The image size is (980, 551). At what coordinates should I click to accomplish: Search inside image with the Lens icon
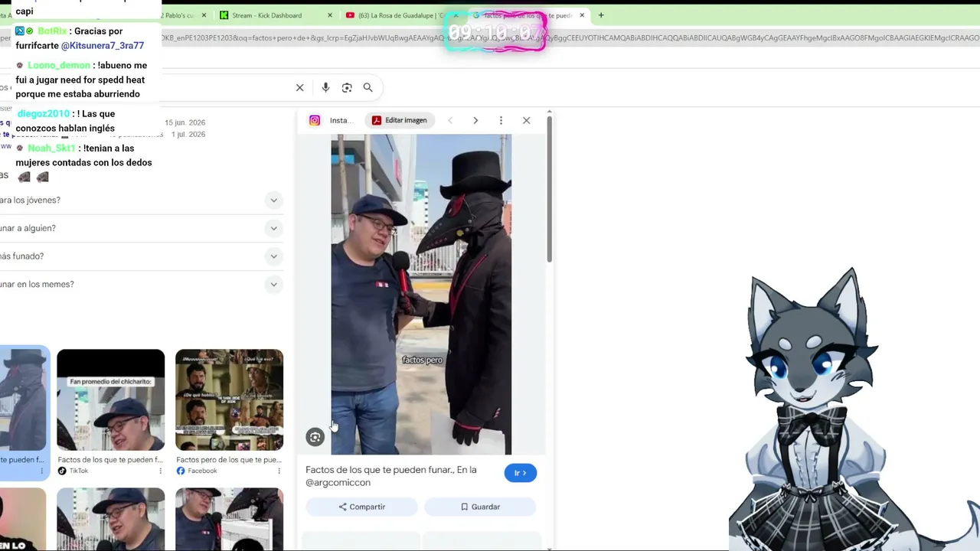[x=315, y=437]
